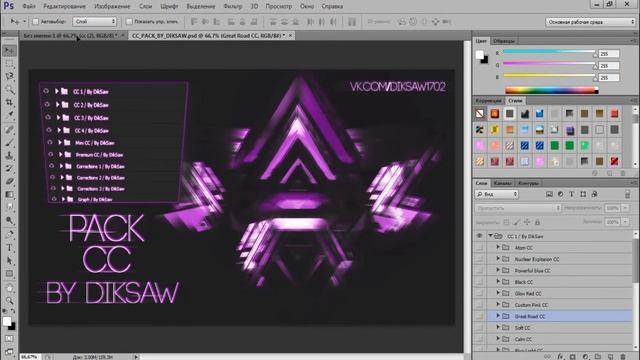Select the Quick Selection tool

(x=9, y=89)
